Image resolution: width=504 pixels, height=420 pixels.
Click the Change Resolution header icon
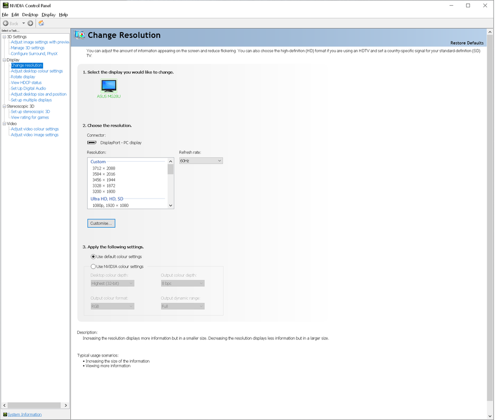point(79,35)
